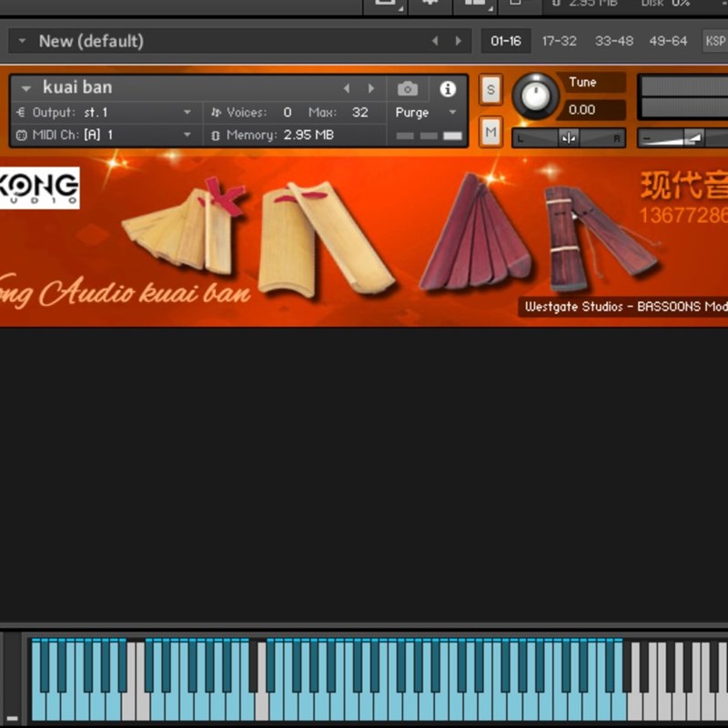The image size is (728, 728).
Task: Go to previous multi preset
Action: (435, 41)
